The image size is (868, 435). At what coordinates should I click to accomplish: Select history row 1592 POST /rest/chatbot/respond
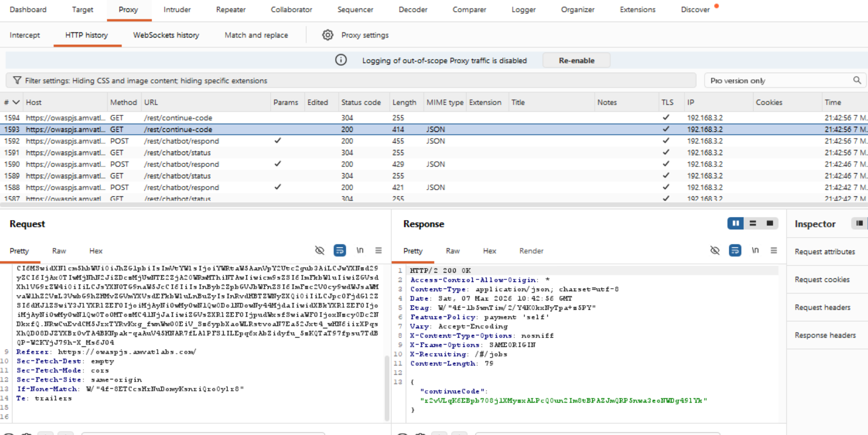coord(180,141)
